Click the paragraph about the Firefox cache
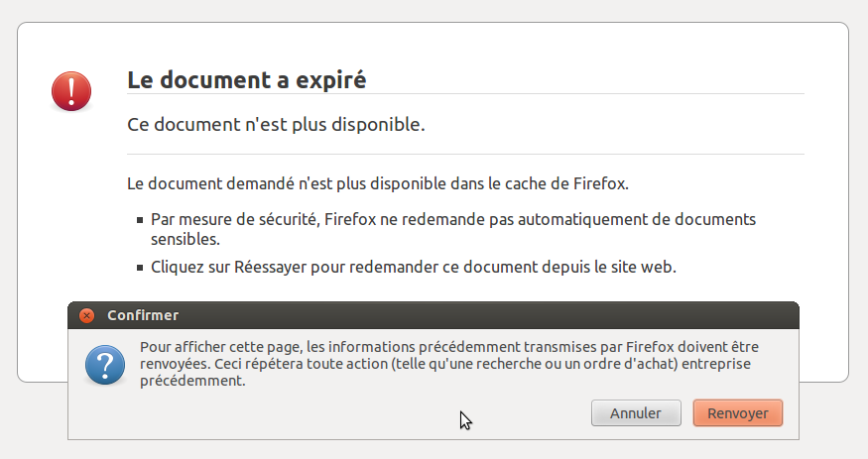The width and height of the screenshot is (868, 459). click(x=378, y=183)
